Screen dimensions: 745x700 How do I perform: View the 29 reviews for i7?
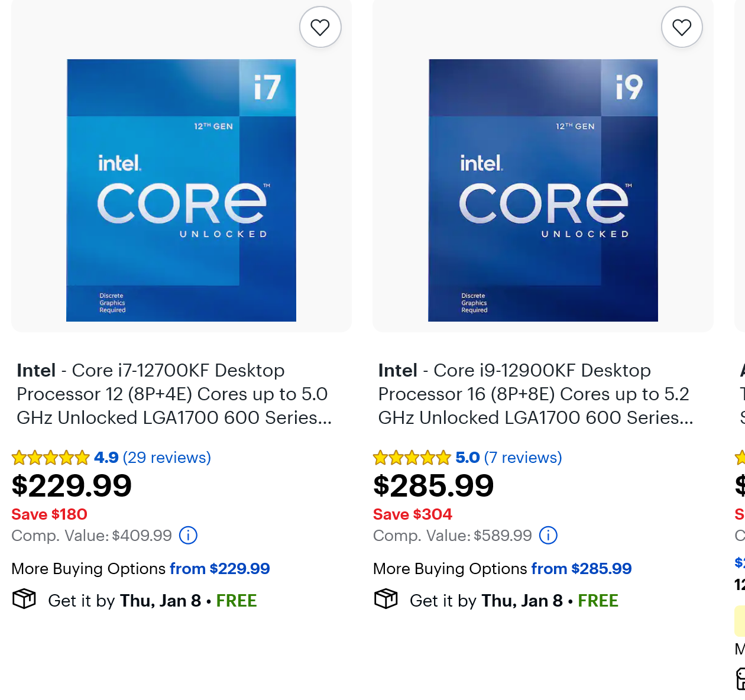pyautogui.click(x=167, y=458)
